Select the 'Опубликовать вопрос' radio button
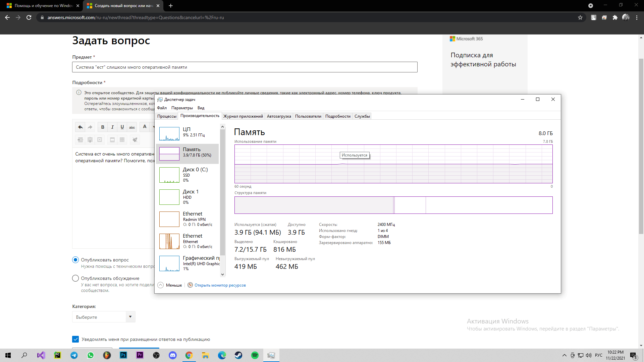 (x=75, y=260)
